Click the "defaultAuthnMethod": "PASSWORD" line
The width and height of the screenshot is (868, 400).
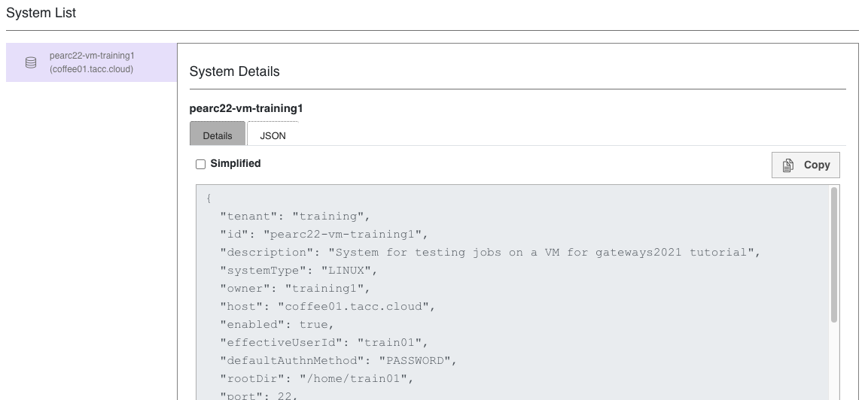click(339, 361)
